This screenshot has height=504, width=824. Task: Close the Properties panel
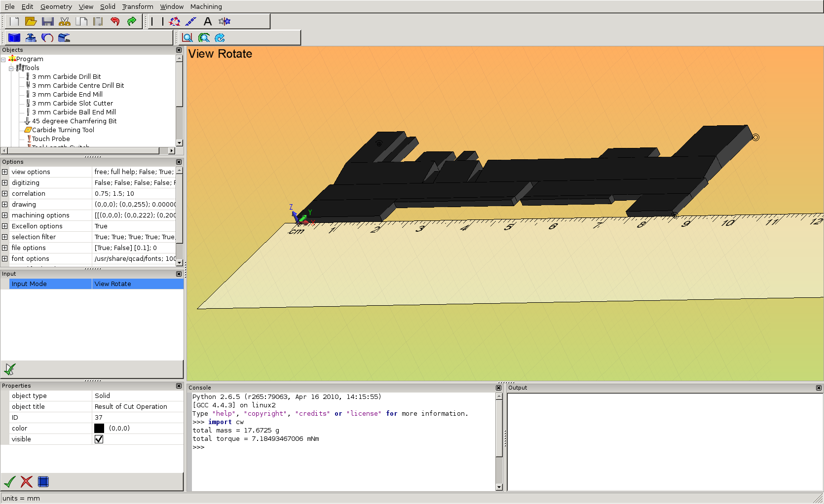click(179, 386)
